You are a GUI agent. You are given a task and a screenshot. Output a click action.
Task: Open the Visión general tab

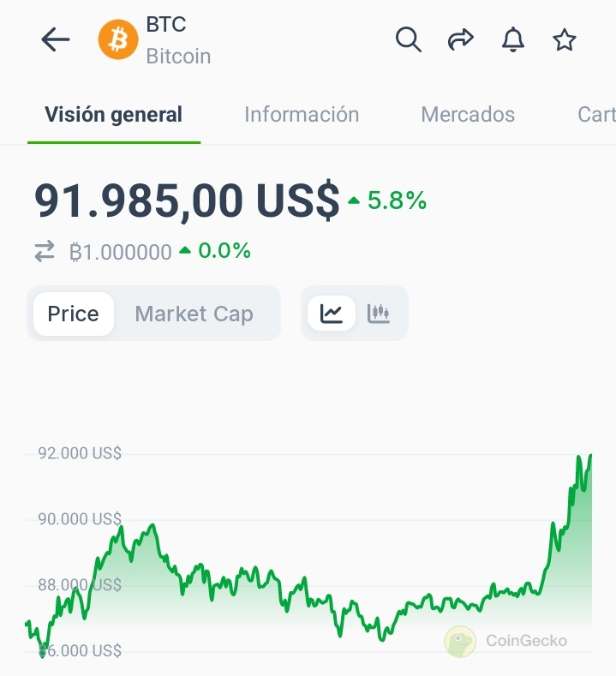pos(113,115)
